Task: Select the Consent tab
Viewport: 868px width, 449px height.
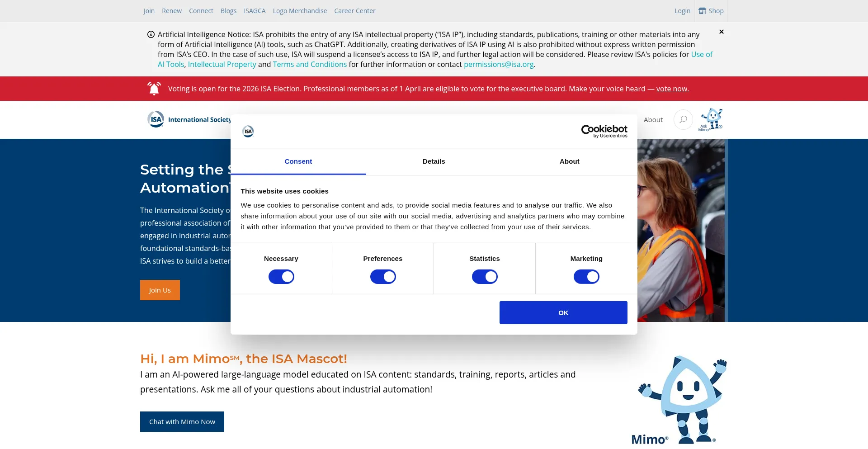Action: coord(298,161)
